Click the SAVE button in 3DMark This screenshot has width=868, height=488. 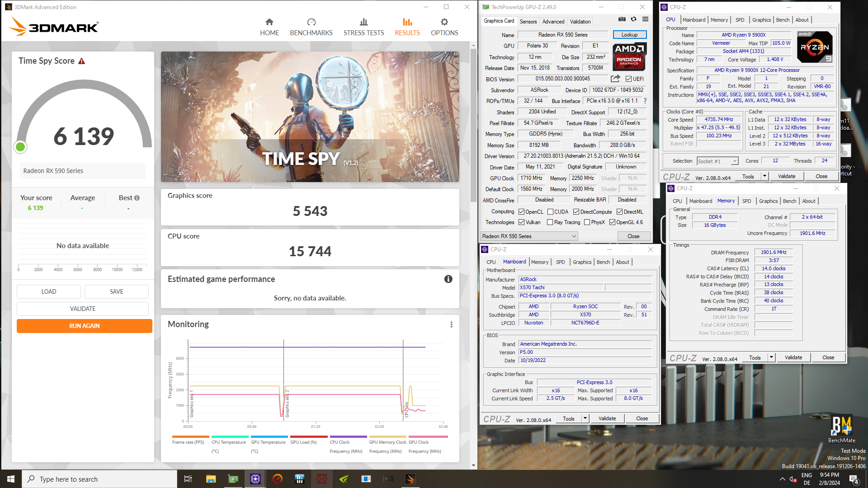117,291
